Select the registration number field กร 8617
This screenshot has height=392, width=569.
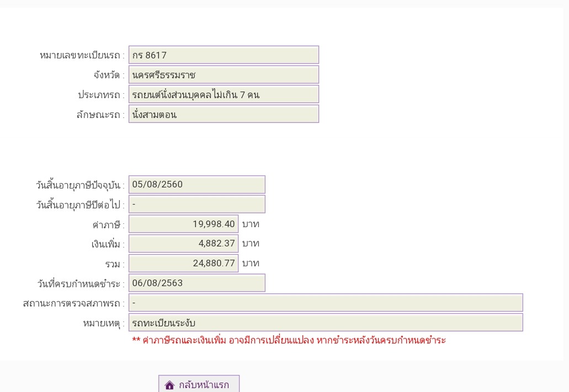coord(224,55)
